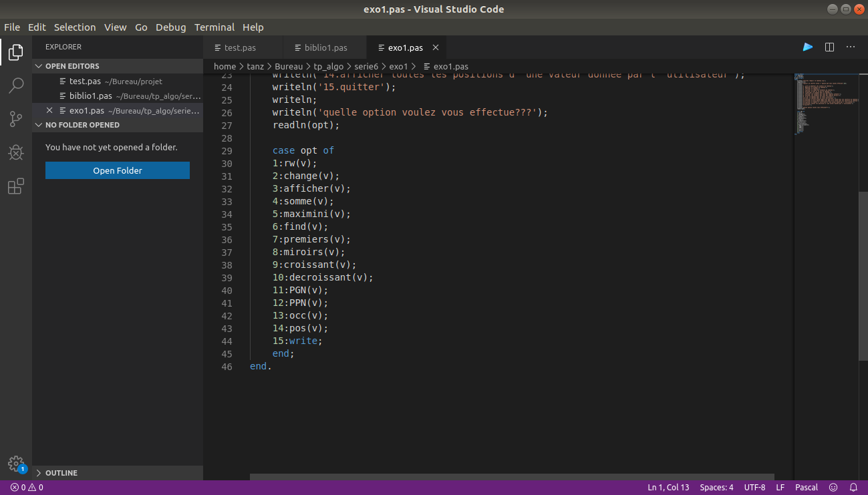The image size is (868, 495).
Task: Select the exo1.pas tab
Action: 406,48
